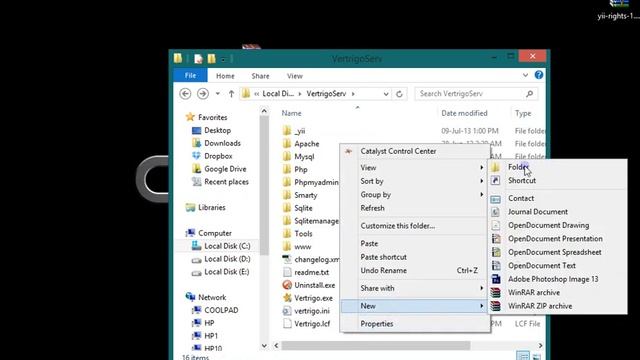The height and width of the screenshot is (360, 640).
Task: Select Local Disk (C:) drive
Action: click(227, 246)
